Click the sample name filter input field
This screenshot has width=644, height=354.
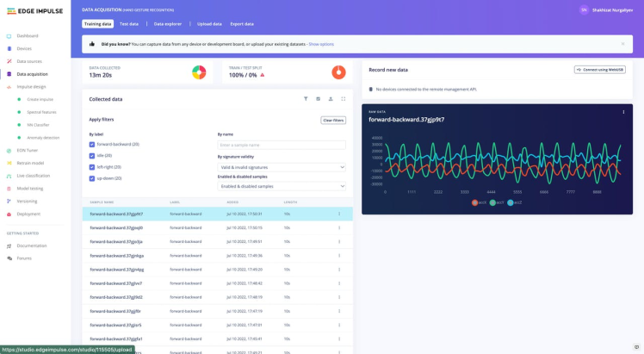click(282, 145)
